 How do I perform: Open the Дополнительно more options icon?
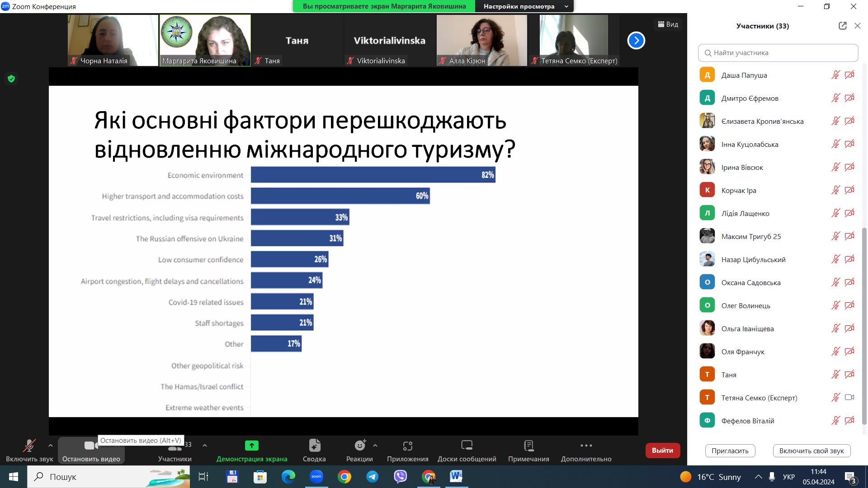(586, 446)
